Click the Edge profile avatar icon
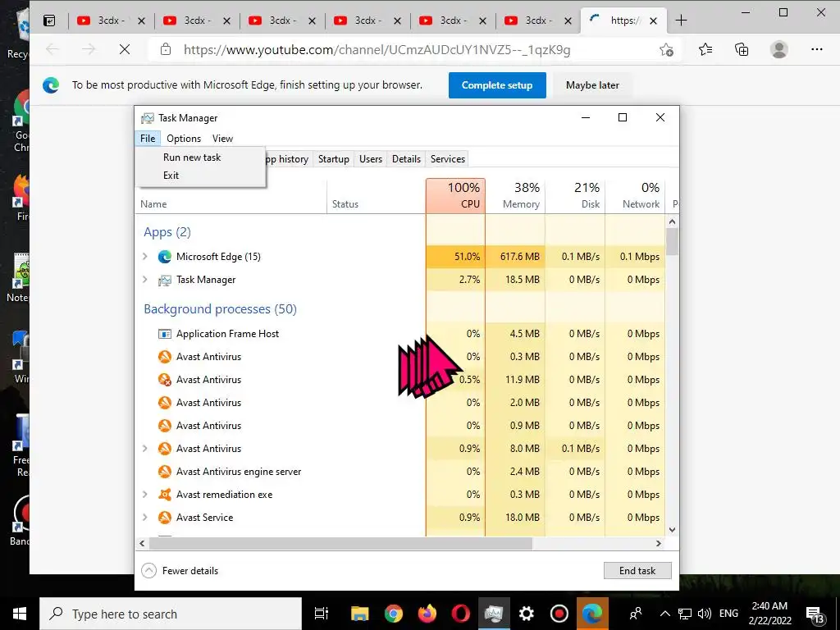The width and height of the screenshot is (840, 630). point(779,50)
